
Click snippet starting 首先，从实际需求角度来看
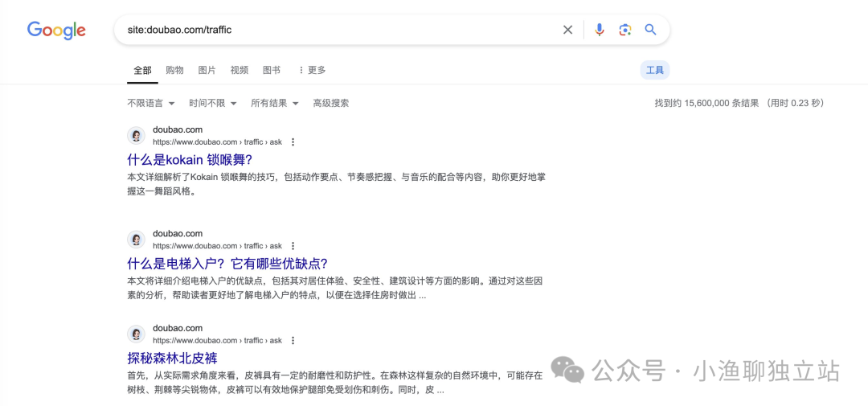coord(335,383)
